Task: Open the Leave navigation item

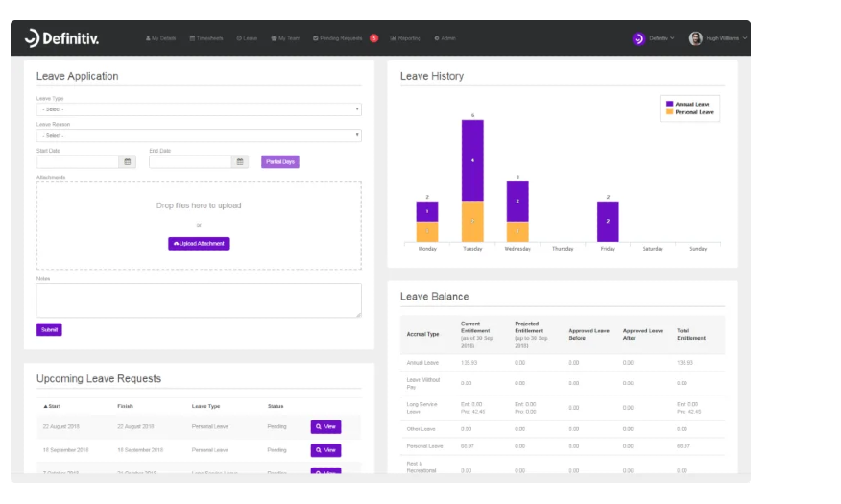Action: [x=248, y=38]
